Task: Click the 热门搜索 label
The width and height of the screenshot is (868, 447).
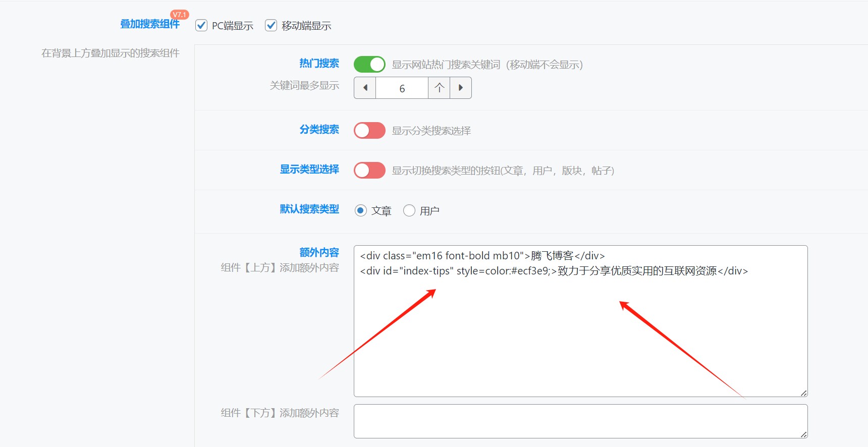Action: pos(319,64)
